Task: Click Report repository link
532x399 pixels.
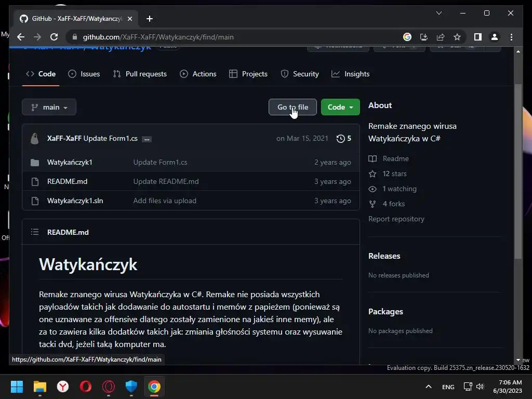Action: pyautogui.click(x=396, y=219)
